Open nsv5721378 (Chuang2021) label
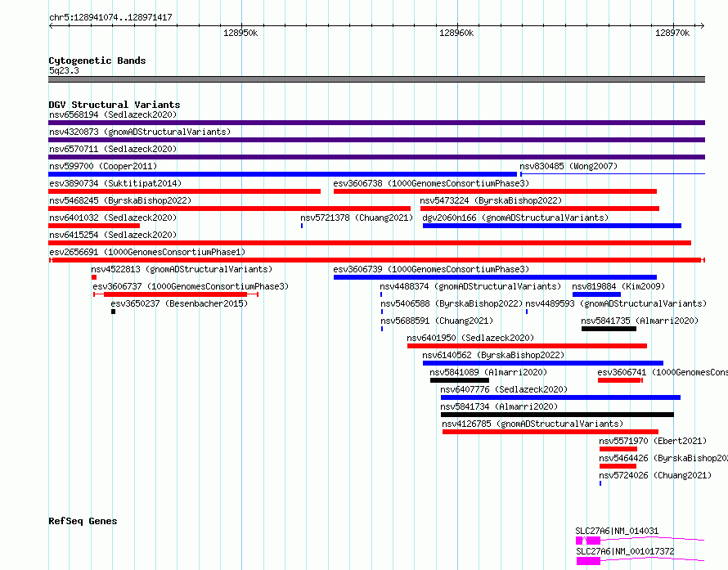728x570 pixels. click(357, 218)
